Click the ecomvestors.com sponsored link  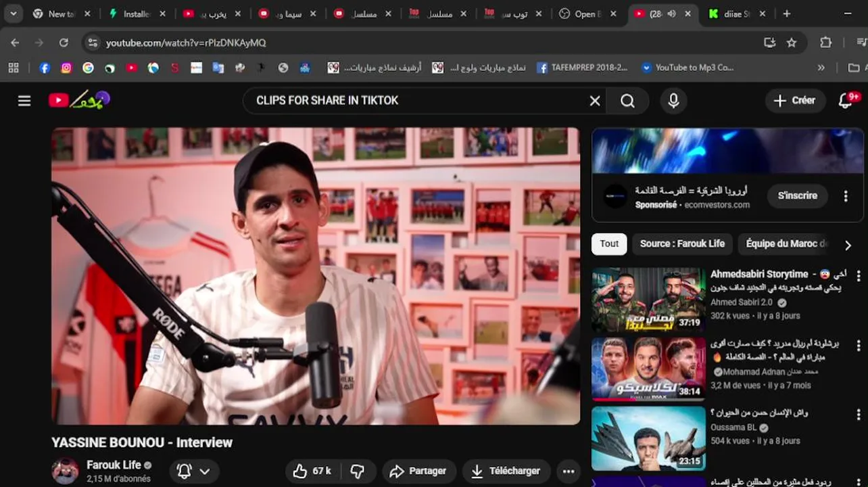click(717, 205)
